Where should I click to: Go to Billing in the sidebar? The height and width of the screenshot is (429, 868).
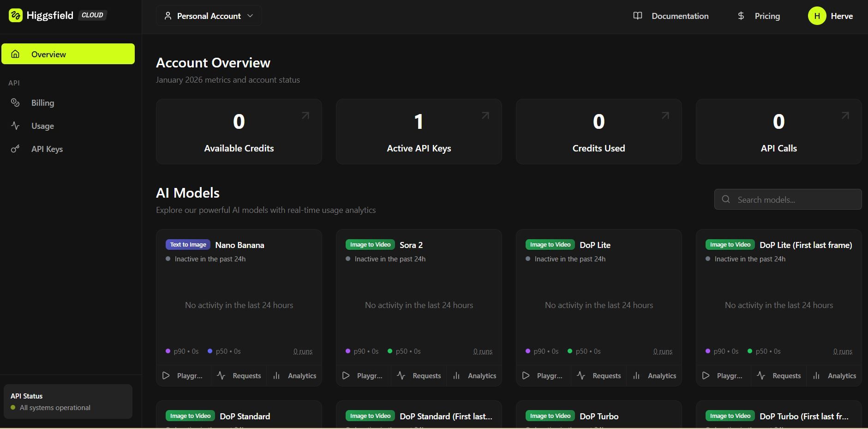(x=42, y=103)
